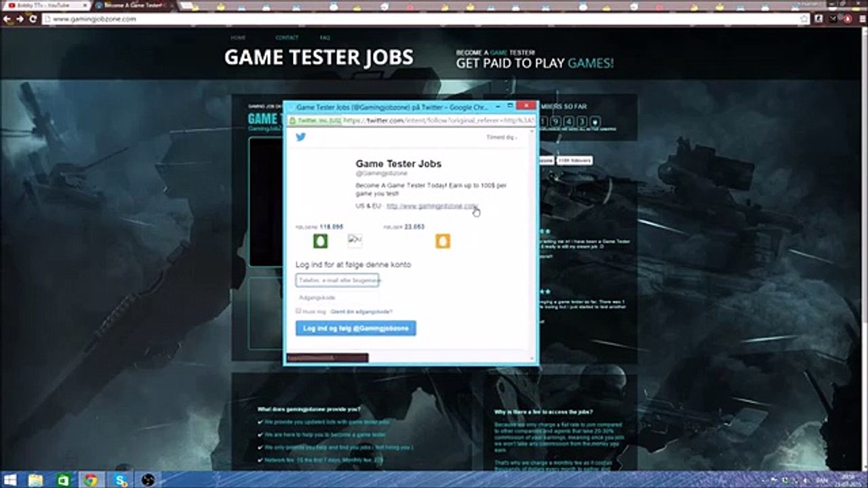Click the Twitter bird logo in popup

pos(301,137)
